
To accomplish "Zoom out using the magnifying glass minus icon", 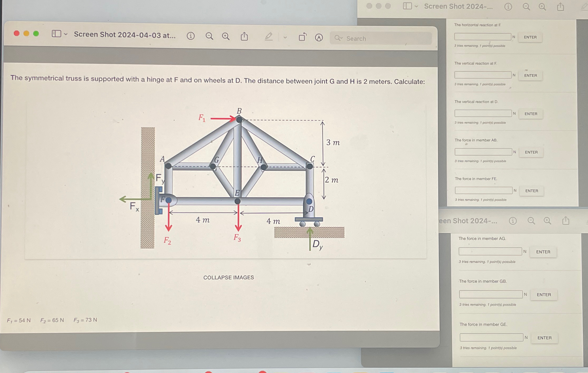I will click(x=209, y=36).
